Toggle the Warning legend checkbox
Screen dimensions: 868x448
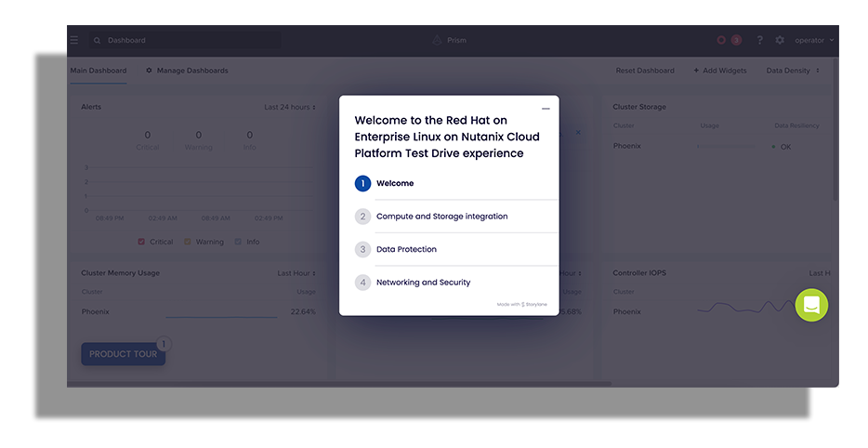pos(187,242)
